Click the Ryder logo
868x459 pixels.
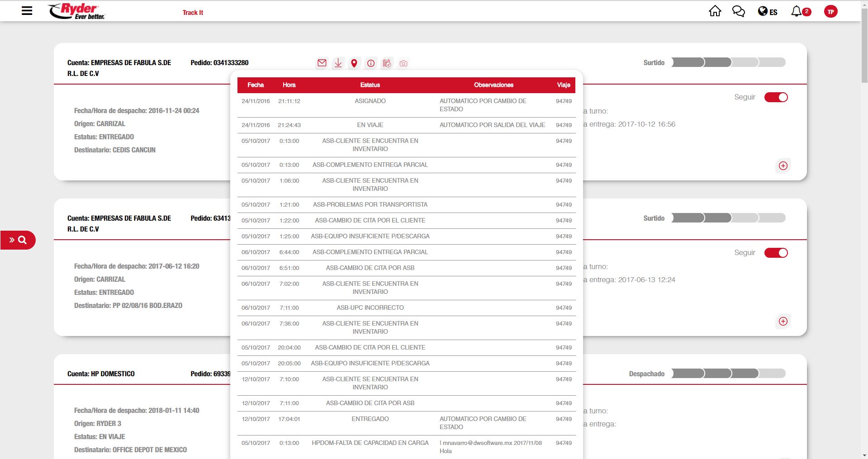pos(76,11)
